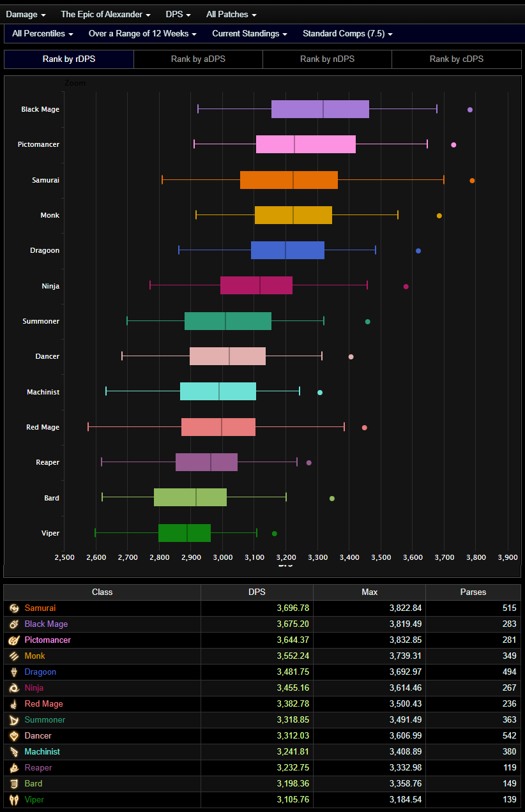
Task: Open the Summoner link in the table
Action: [45, 720]
